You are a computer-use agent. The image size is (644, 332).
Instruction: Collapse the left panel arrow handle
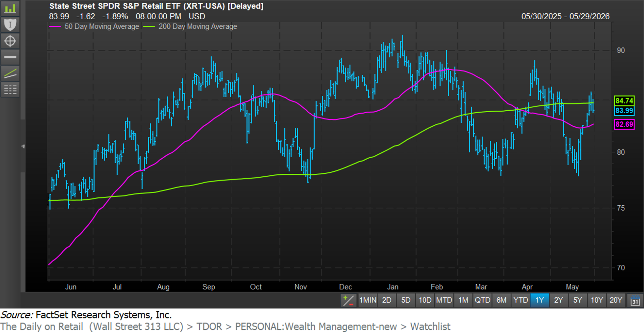point(23,146)
